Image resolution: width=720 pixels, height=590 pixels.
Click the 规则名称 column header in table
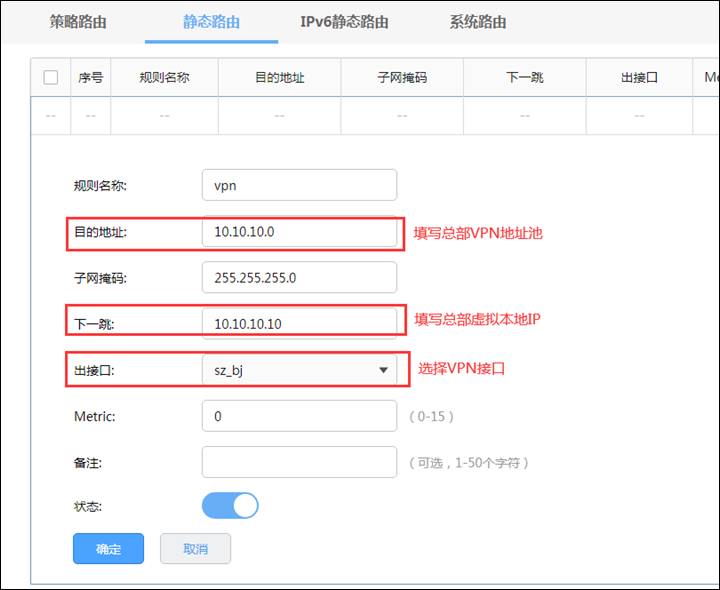pos(164,77)
